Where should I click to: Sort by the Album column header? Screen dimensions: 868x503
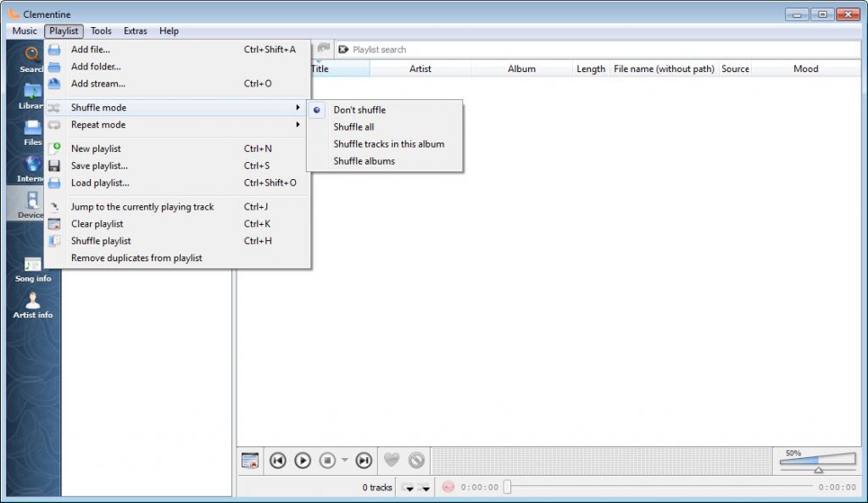521,69
